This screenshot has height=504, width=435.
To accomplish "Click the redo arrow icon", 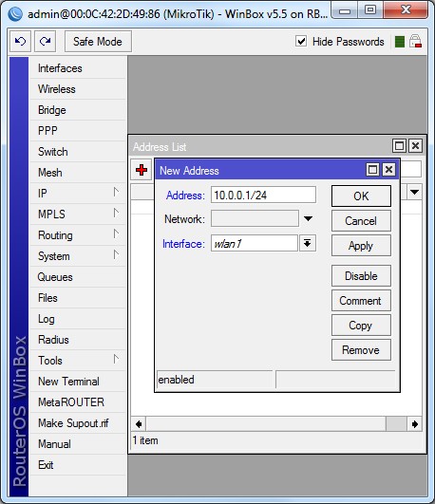I will [45, 41].
